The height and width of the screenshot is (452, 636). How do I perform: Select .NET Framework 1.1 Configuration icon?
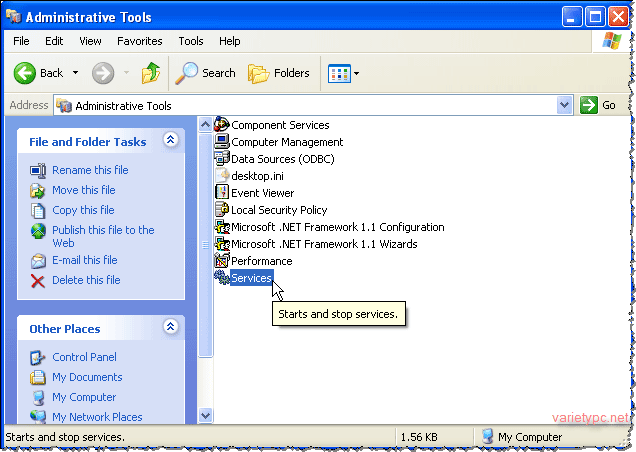point(222,226)
